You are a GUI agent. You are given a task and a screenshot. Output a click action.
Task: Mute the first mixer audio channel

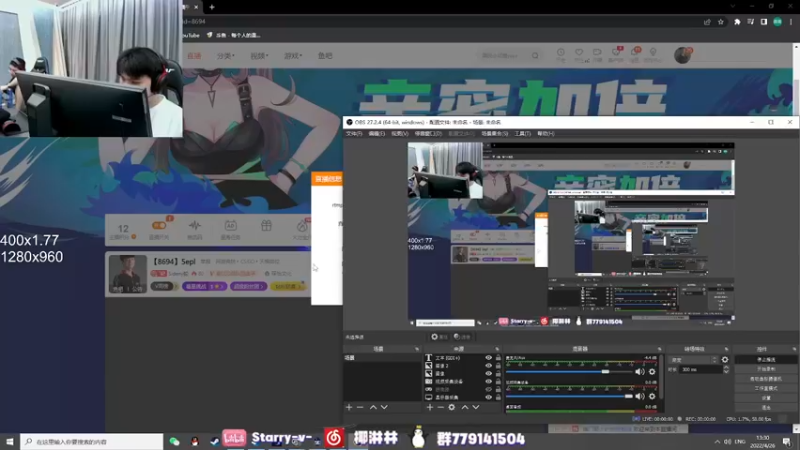click(640, 371)
